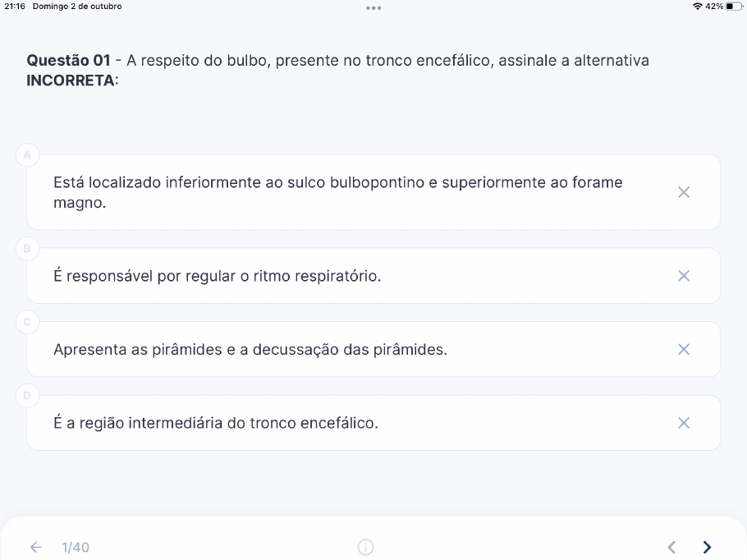The height and width of the screenshot is (560, 747).
Task: Dismiss option D via its X icon
Action: 684,423
